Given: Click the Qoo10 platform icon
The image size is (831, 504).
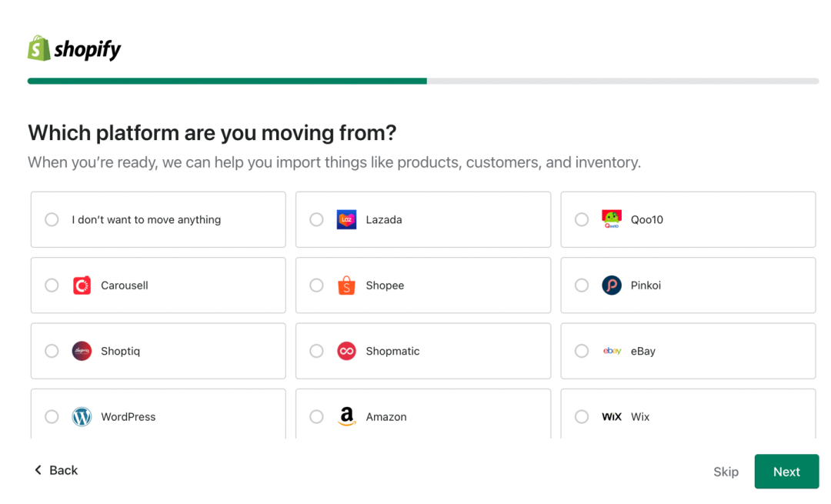Looking at the screenshot, I should coord(612,219).
